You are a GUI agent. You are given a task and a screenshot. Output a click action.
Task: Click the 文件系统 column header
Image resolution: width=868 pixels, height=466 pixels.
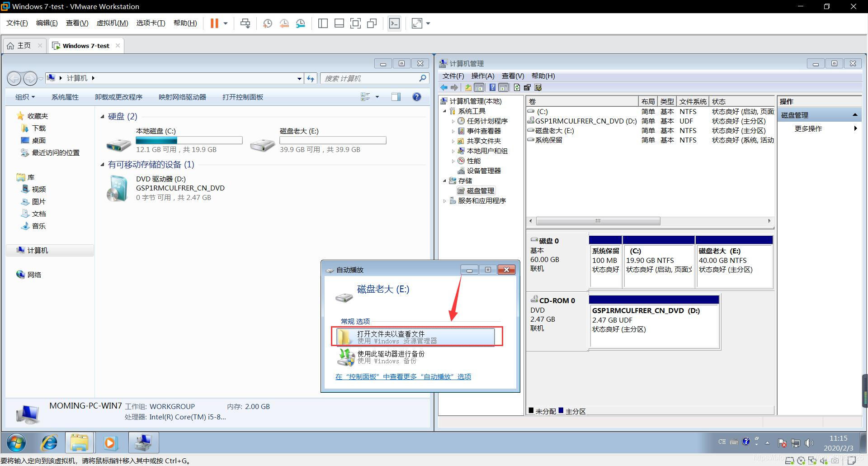click(693, 101)
